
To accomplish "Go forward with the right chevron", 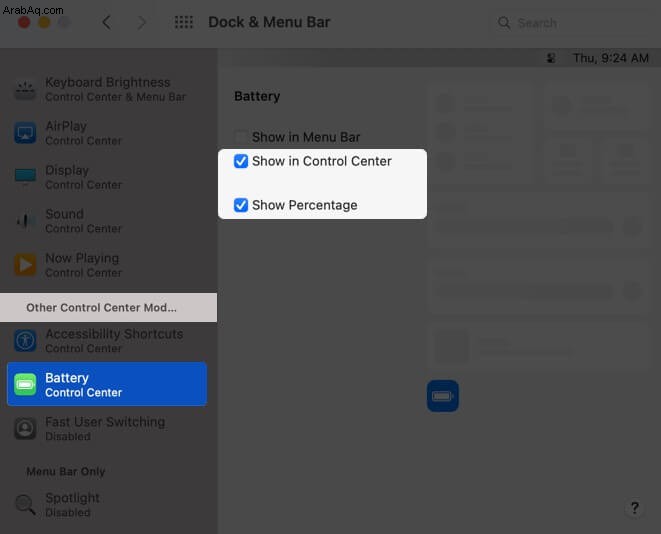I will [x=142, y=22].
